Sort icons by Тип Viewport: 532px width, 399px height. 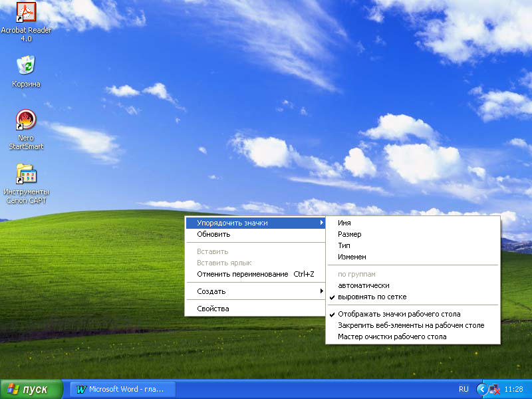tap(413, 245)
